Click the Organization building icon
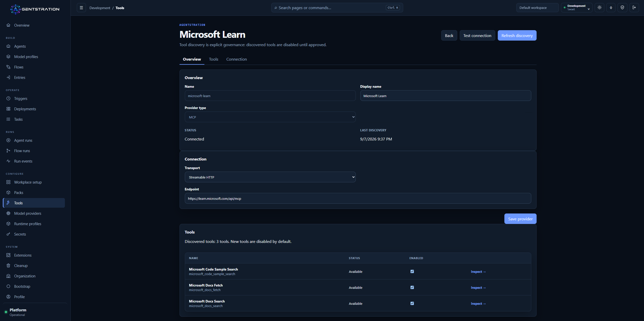 click(x=8, y=276)
